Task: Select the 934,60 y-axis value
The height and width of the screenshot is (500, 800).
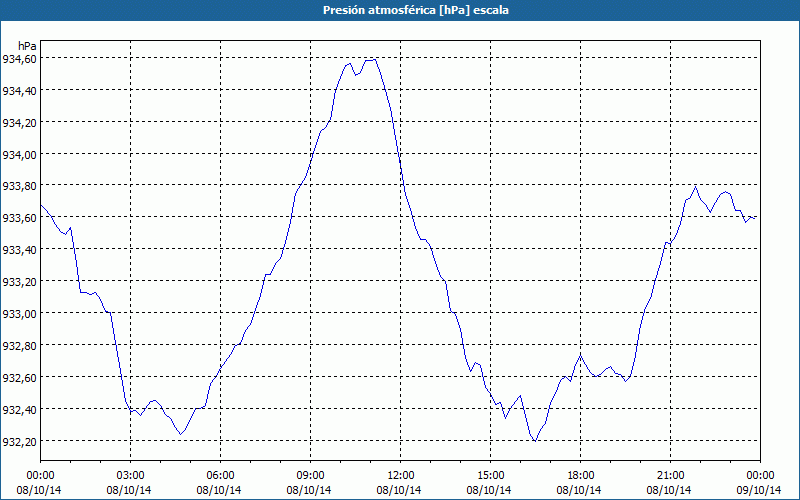Action: (19, 59)
